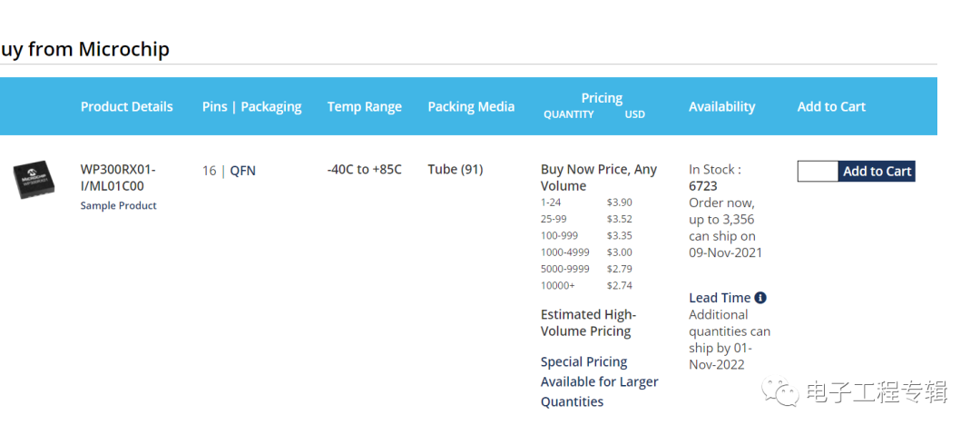Click the in-stock count 6723
The width and height of the screenshot is (980, 435).
pyautogui.click(x=703, y=186)
